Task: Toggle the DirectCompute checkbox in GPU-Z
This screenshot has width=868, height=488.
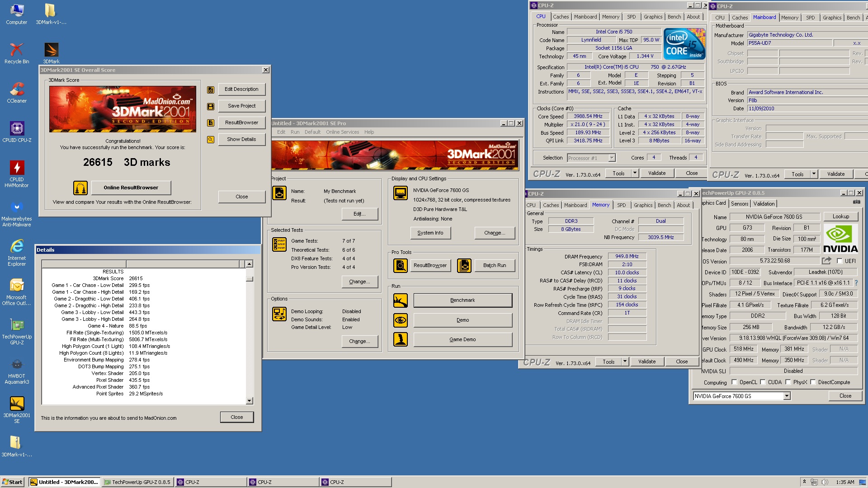Action: point(813,382)
